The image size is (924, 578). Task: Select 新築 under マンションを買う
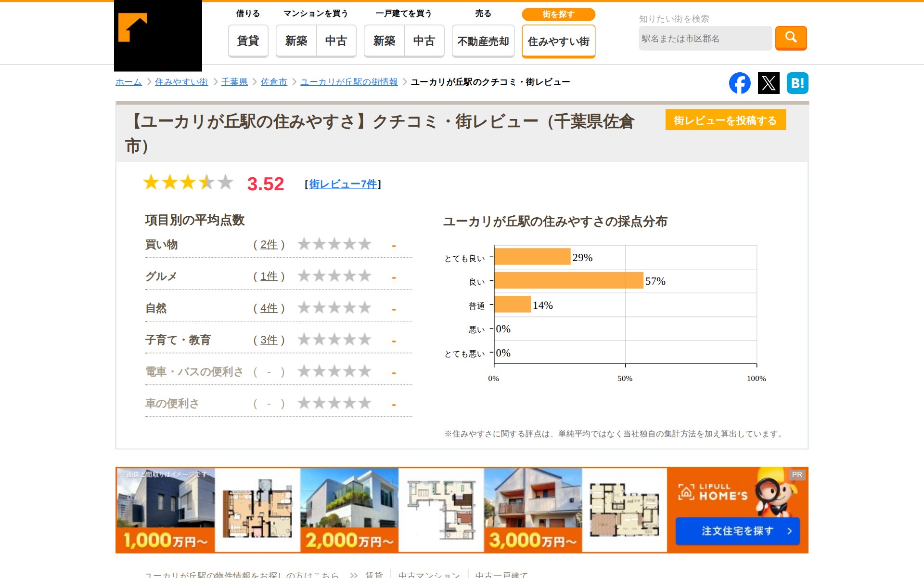click(x=296, y=41)
